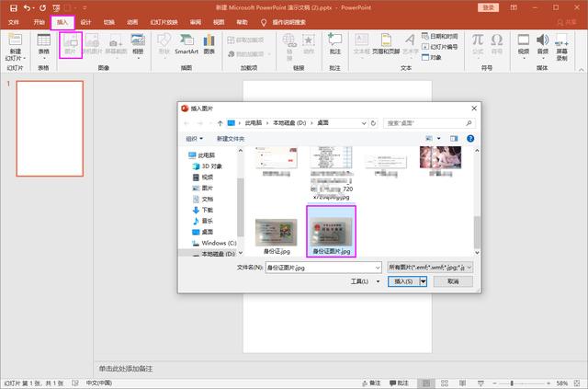Click the 取消 cancel button

point(453,282)
